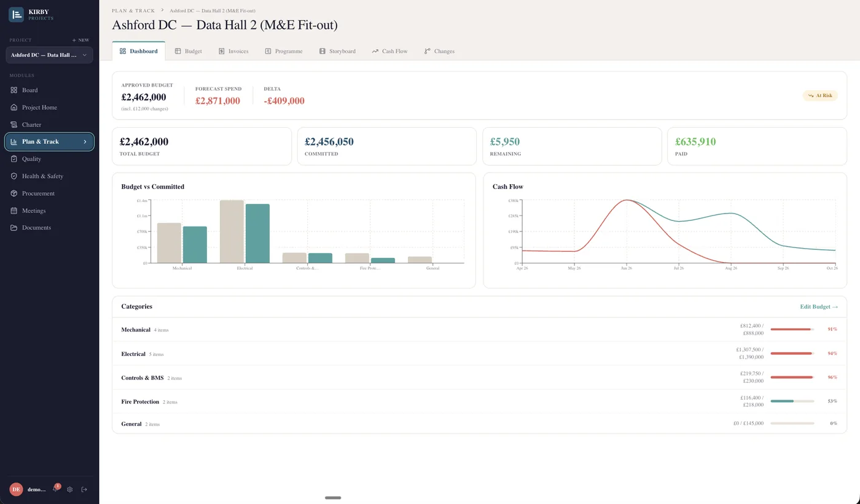Click Ashford DC breadcrumb text
This screenshot has width=860, height=504.
click(213, 11)
